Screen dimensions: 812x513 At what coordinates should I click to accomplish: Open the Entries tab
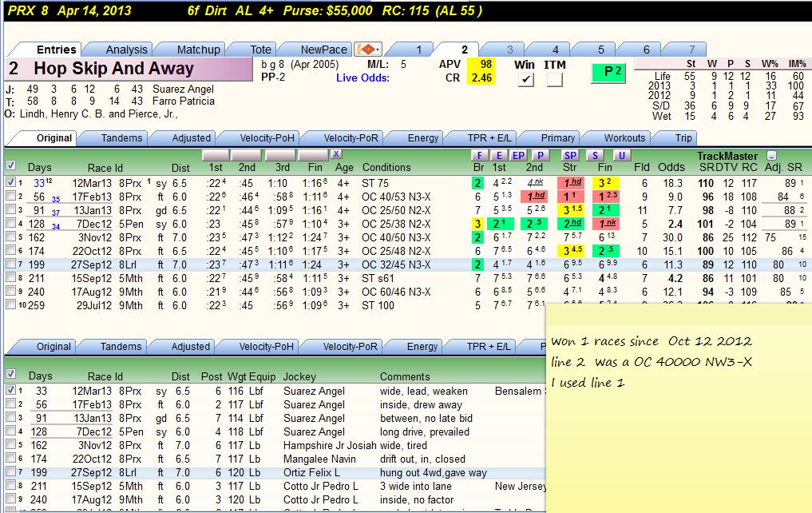click(x=56, y=50)
